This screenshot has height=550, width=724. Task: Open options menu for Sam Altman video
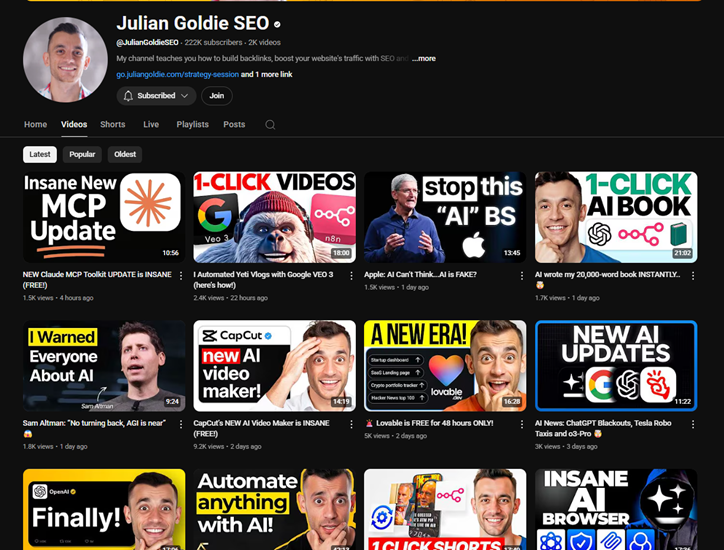[x=181, y=424]
